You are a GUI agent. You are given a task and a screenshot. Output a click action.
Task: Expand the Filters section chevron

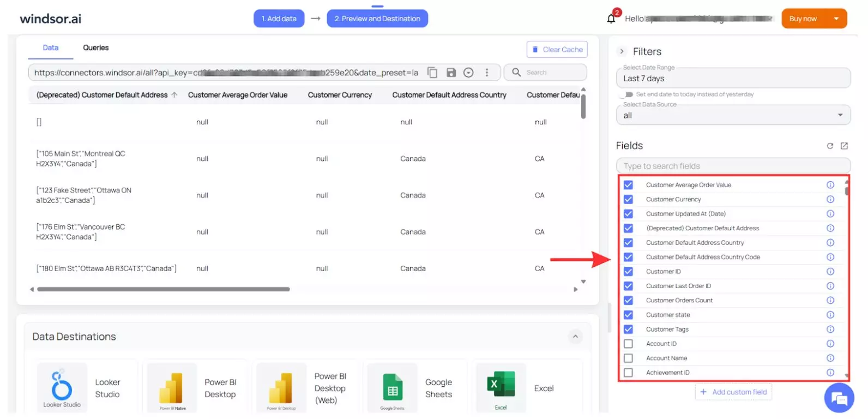622,51
